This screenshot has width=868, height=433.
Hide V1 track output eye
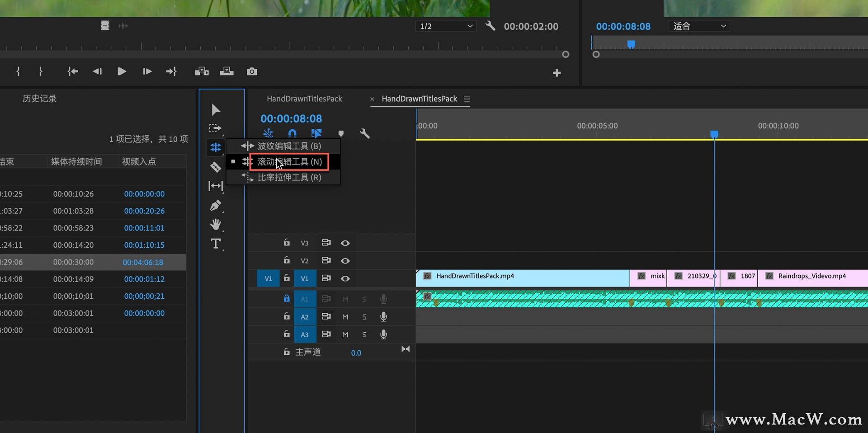pyautogui.click(x=345, y=278)
